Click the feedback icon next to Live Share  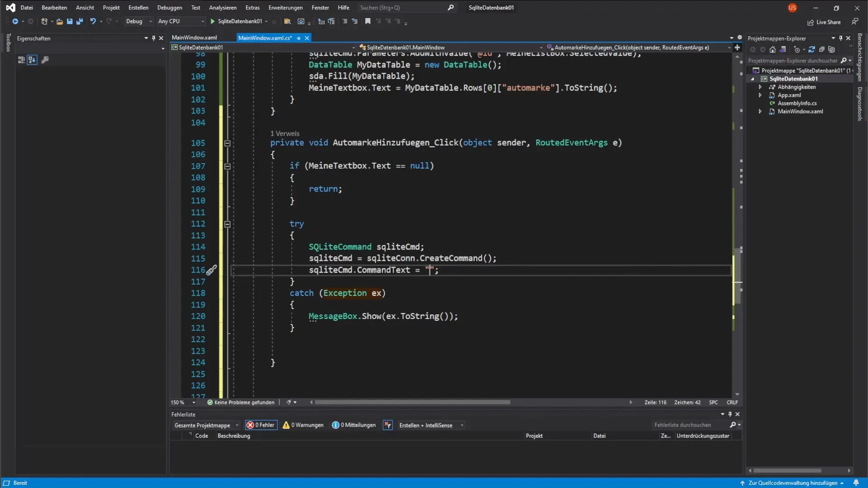855,22
